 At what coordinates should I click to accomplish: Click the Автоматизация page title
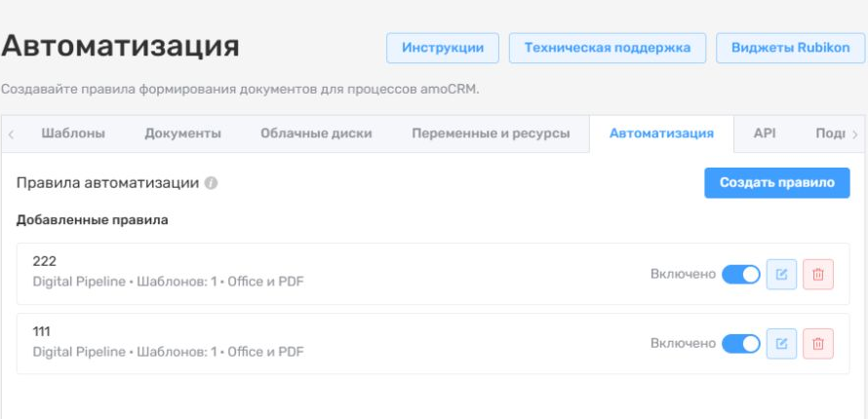120,47
